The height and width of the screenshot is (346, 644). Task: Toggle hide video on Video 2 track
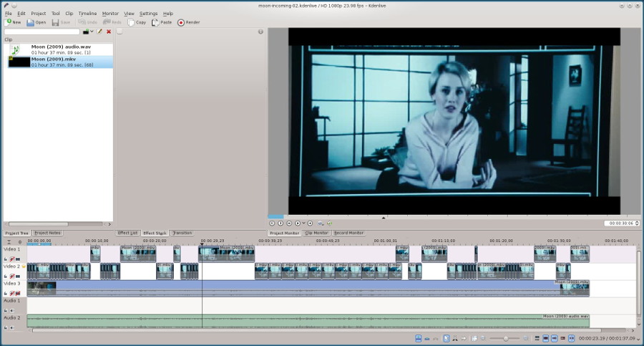(18, 277)
